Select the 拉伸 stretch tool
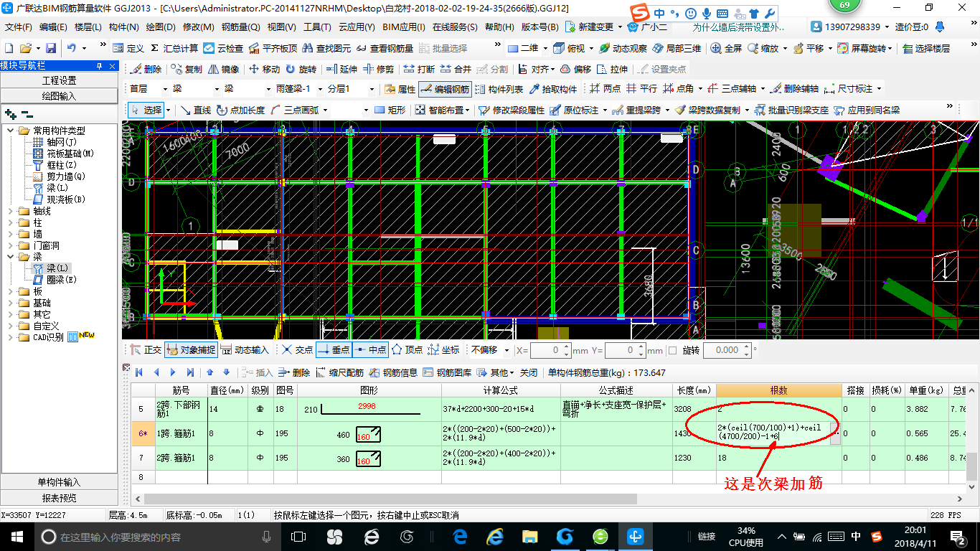Image resolution: width=980 pixels, height=551 pixels. [612, 69]
